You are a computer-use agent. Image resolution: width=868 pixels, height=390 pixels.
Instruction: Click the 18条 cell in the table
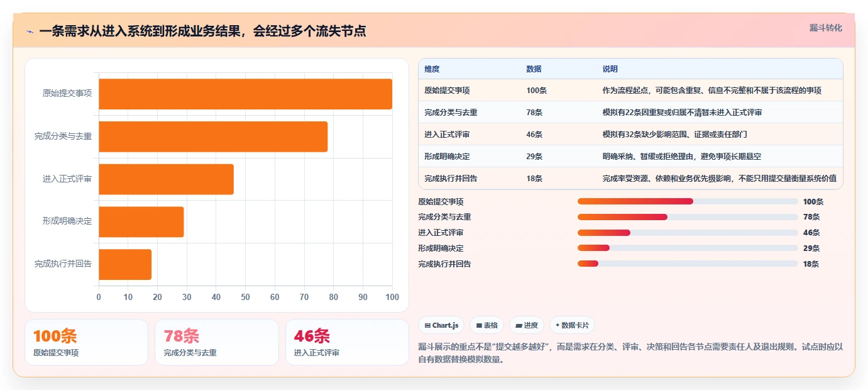tap(534, 179)
